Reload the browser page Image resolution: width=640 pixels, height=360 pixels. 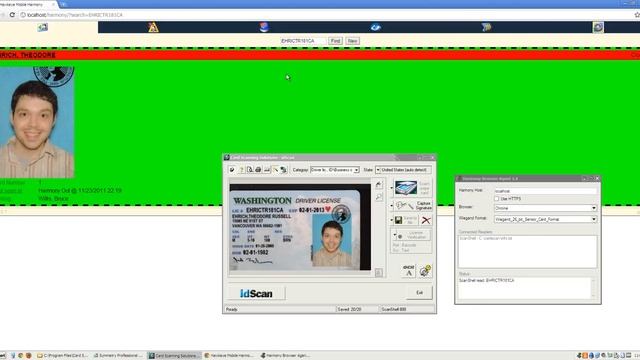12,15
